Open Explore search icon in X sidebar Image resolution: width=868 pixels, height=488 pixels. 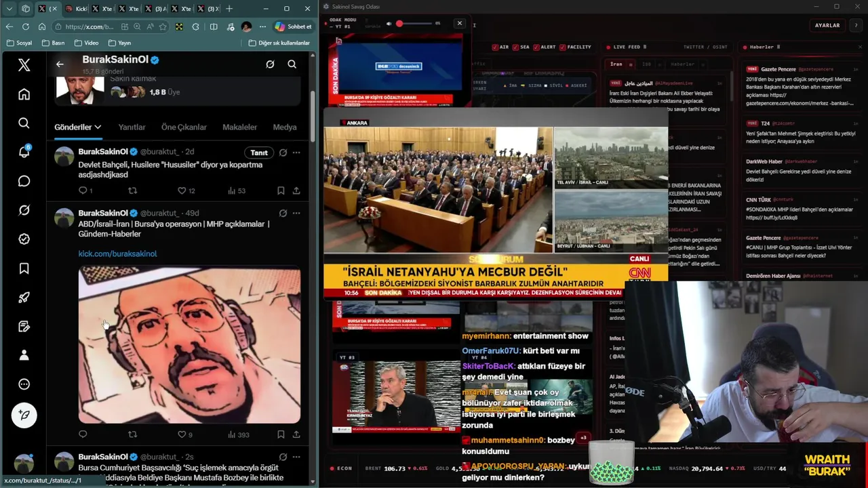(x=24, y=123)
